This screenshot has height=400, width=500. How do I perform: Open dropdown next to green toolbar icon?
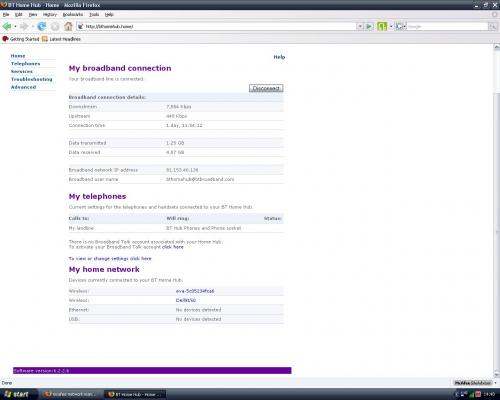391,26
